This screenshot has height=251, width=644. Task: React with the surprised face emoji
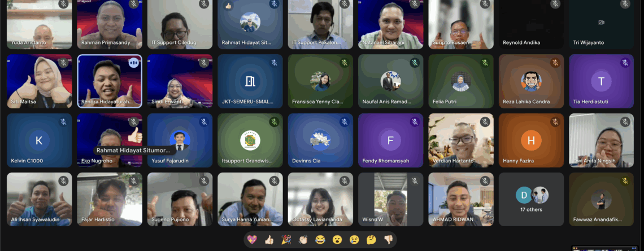pyautogui.click(x=337, y=240)
